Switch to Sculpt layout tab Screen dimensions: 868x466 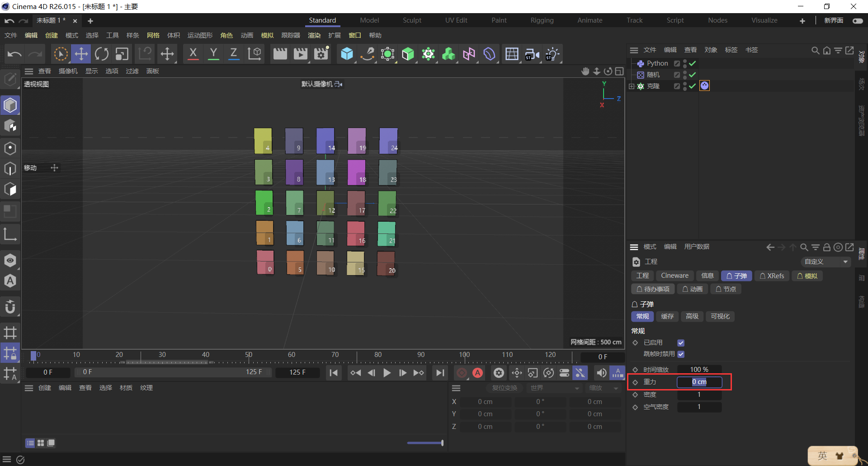pos(412,20)
